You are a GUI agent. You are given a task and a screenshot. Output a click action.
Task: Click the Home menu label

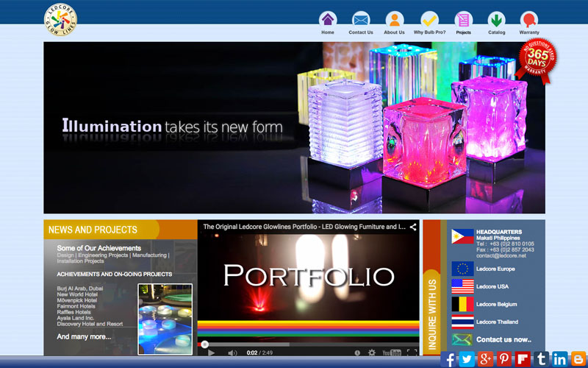pyautogui.click(x=328, y=32)
